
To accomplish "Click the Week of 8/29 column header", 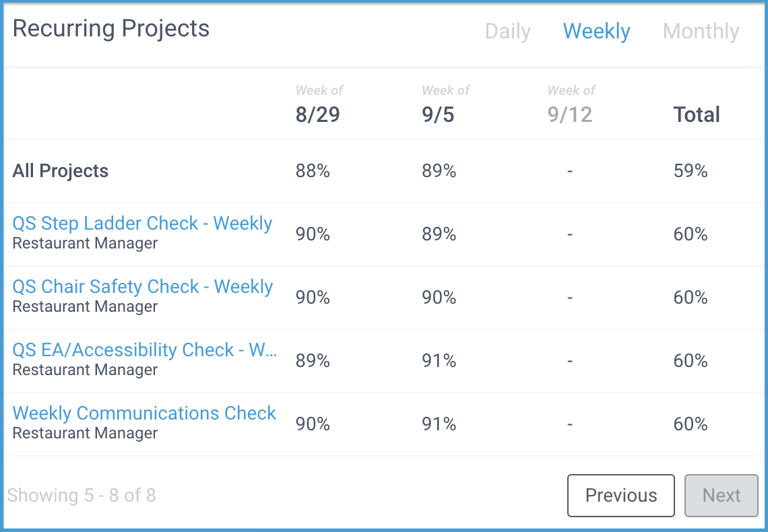I will coord(318,103).
